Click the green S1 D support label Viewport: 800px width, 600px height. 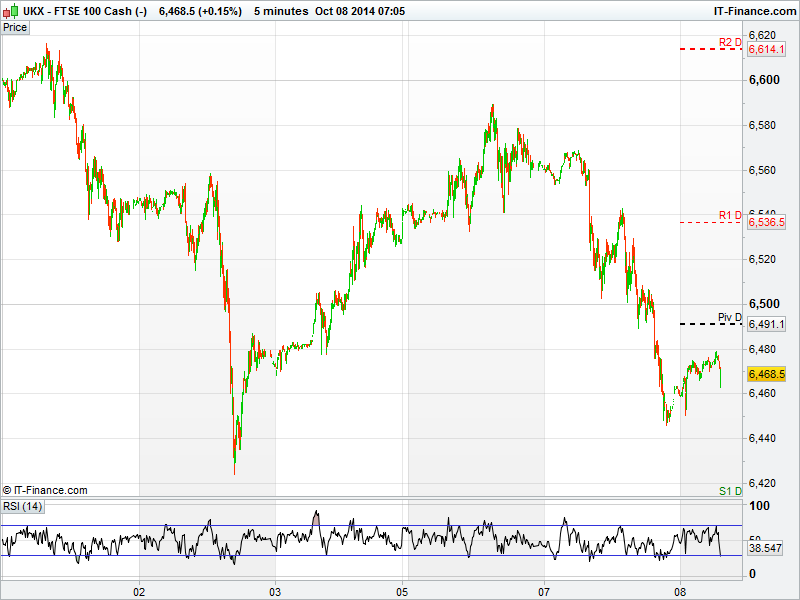(x=730, y=490)
